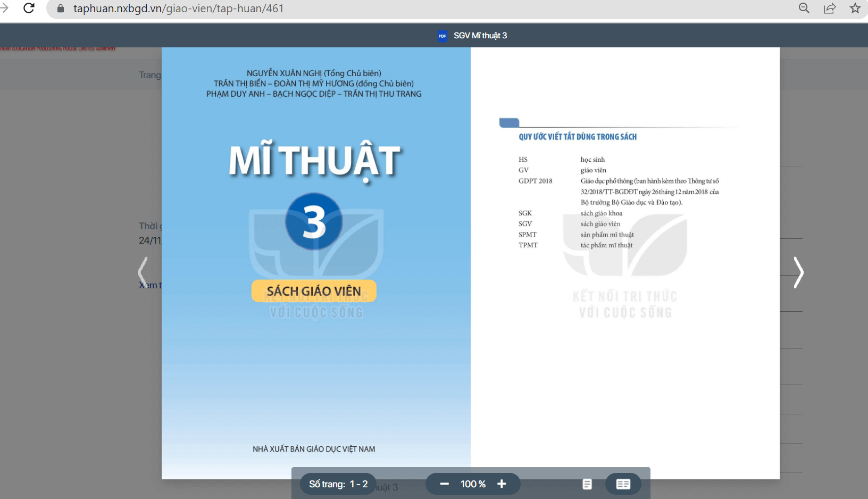Click the PDF file icon beside SGV Mĩ thuật 3
The width and height of the screenshot is (868, 499).
(443, 36)
